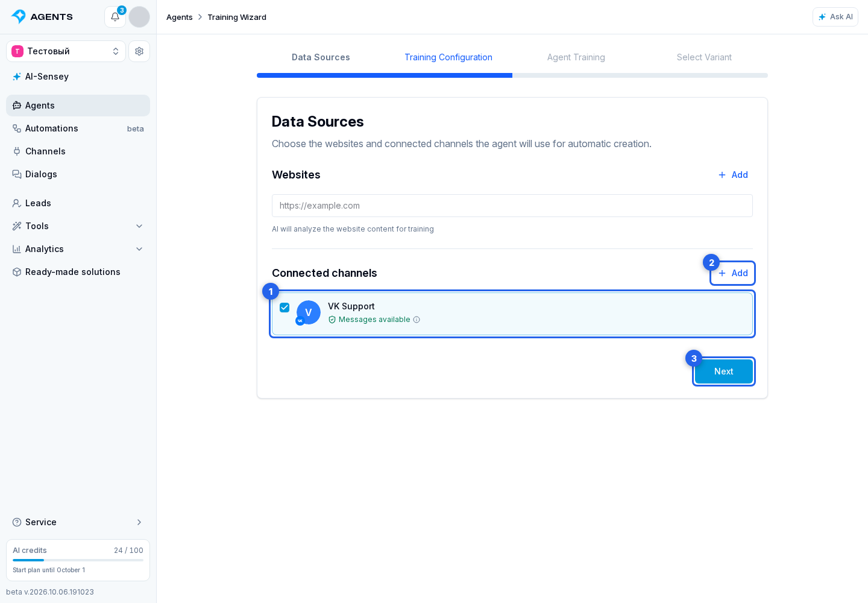Click the info icon beside Messages available
The height and width of the screenshot is (603, 868).
417,320
